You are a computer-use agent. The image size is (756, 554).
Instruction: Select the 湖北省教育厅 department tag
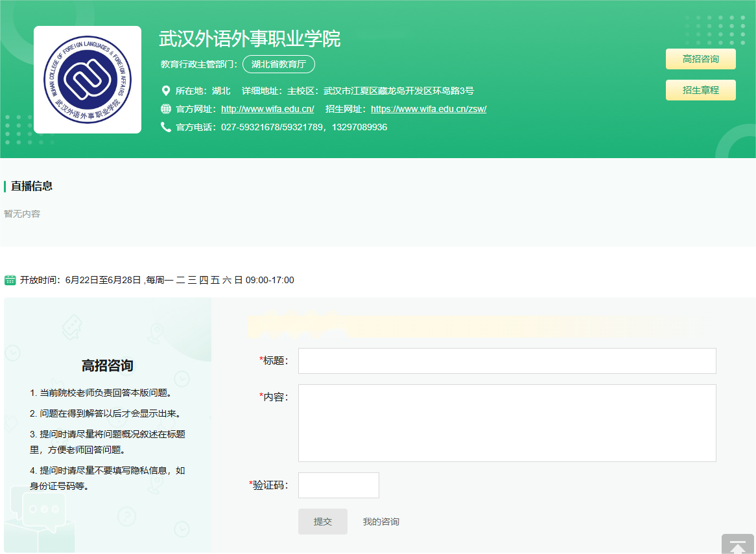278,64
